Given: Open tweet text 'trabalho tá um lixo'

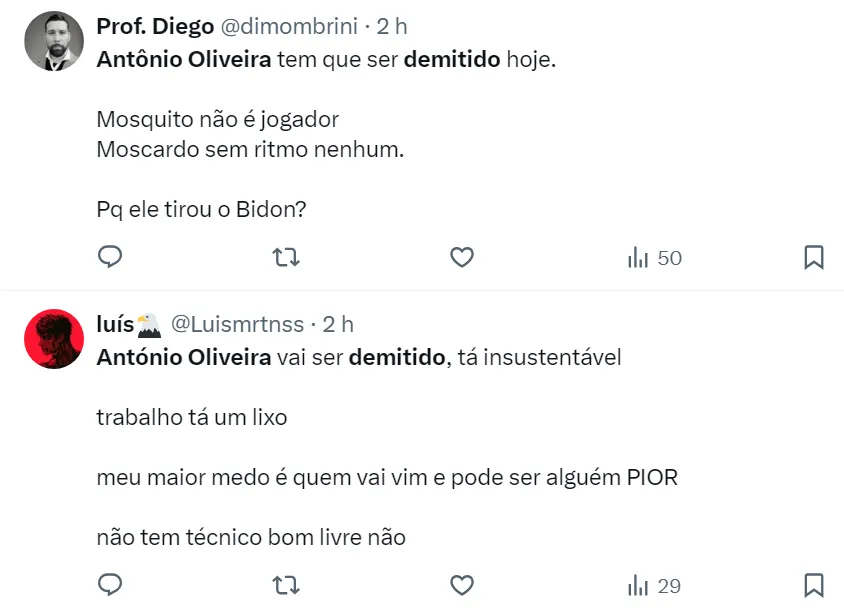Looking at the screenshot, I should click(192, 417).
